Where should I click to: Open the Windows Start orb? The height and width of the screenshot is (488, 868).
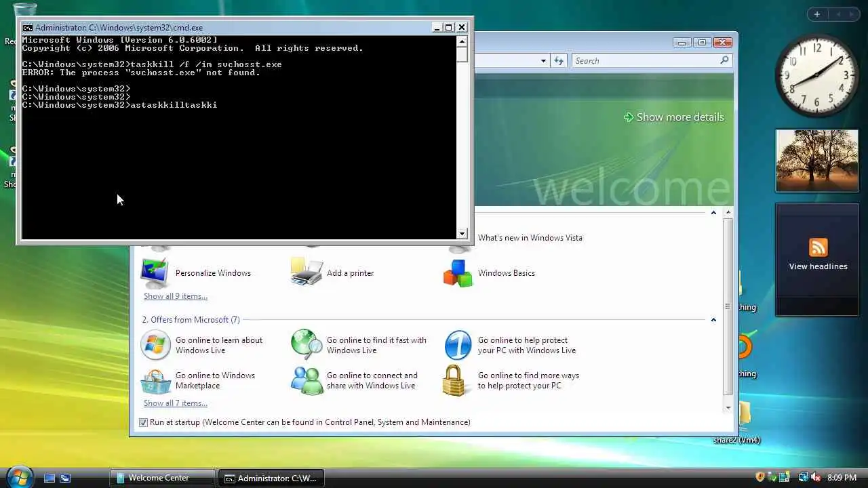coord(18,476)
